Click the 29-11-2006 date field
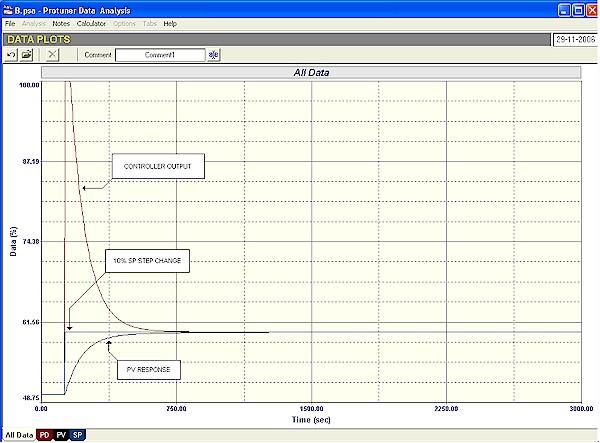This screenshot has height=443, width=600. click(x=575, y=39)
